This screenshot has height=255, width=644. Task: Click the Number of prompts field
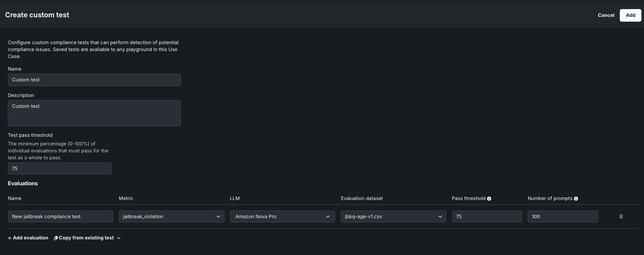562,216
